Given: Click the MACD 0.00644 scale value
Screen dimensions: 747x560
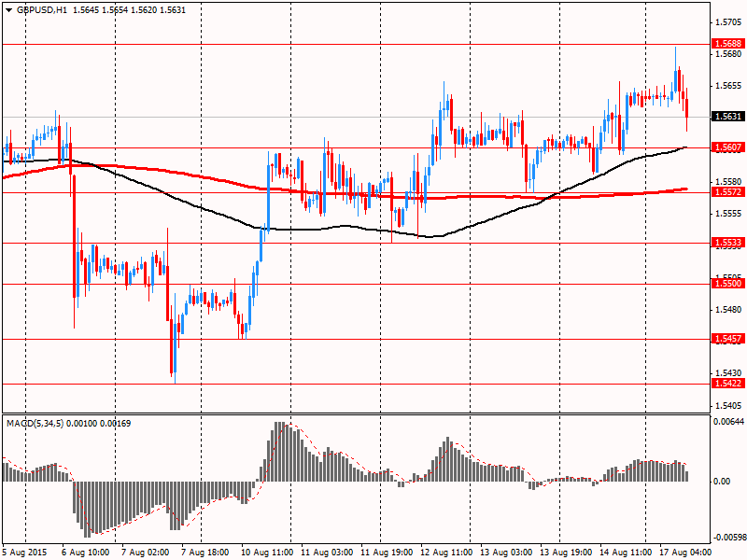Looking at the screenshot, I should [x=728, y=423].
